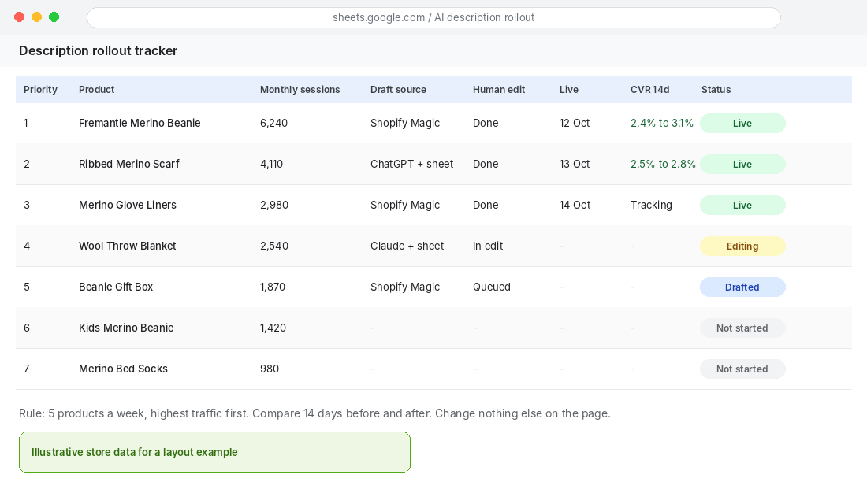Select the Monthly sessions column header
Viewport: 867px width, 504px height.
pos(300,90)
